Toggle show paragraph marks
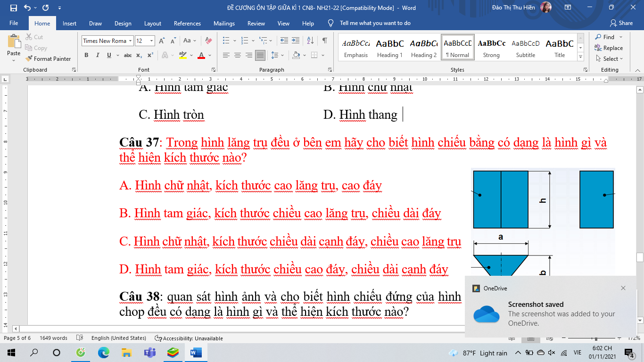The height and width of the screenshot is (362, 644). click(x=325, y=41)
